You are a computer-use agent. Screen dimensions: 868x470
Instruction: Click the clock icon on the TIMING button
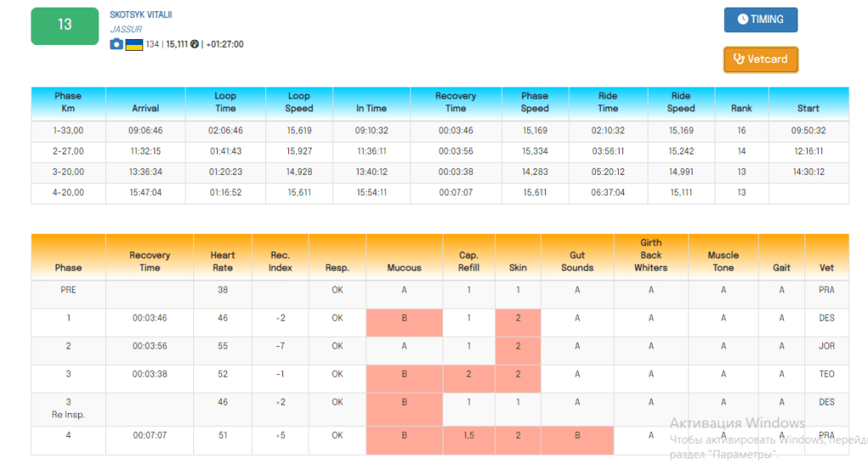743,20
